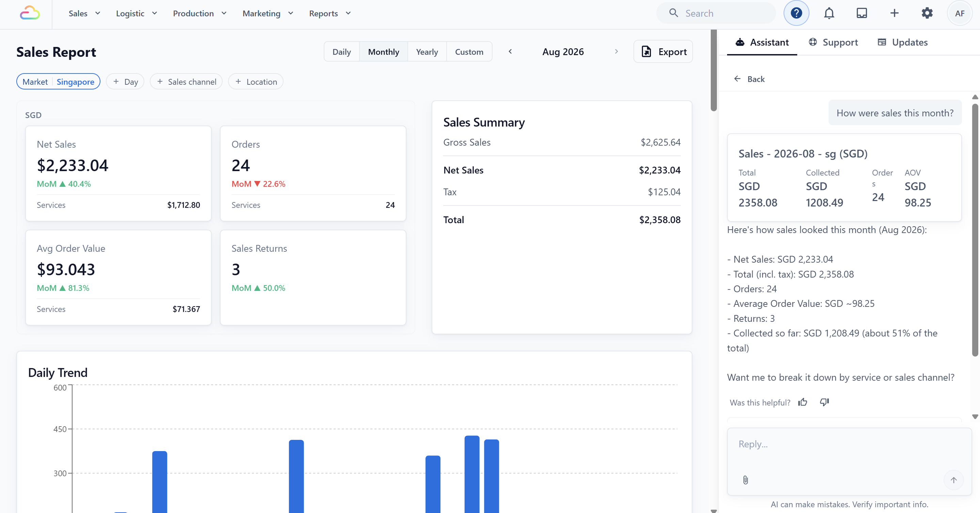This screenshot has height=513, width=980.
Task: Open the Reports dropdown menu
Action: click(330, 13)
